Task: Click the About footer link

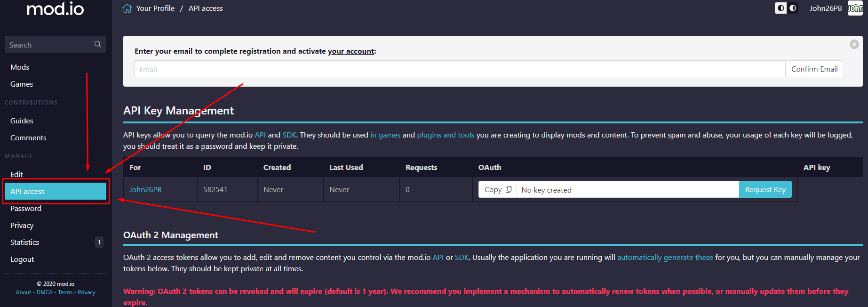Action: (x=23, y=292)
